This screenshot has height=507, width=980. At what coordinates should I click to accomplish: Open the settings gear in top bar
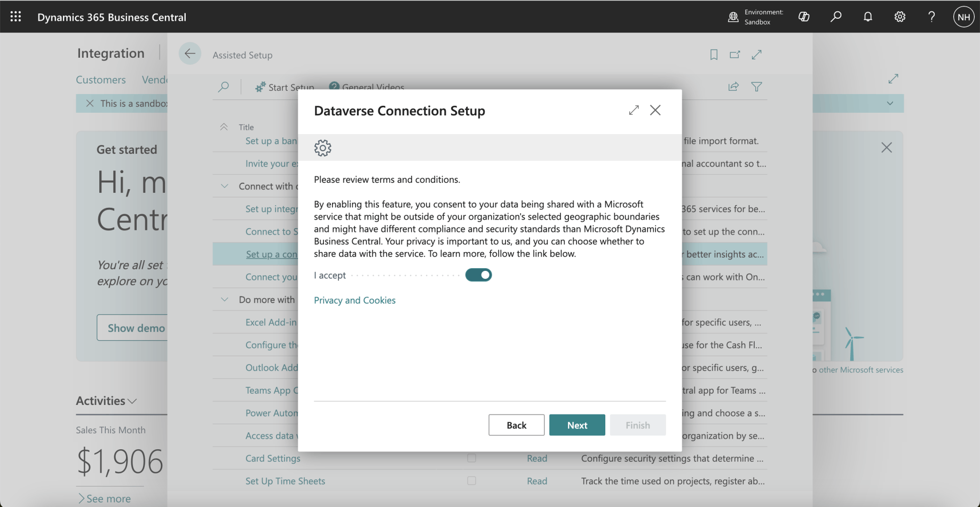pos(900,17)
